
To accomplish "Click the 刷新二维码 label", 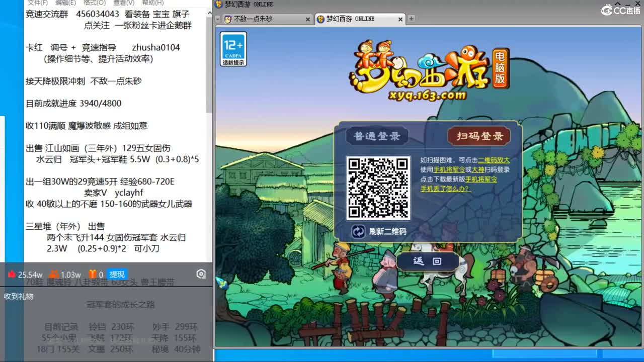I will (x=387, y=232).
